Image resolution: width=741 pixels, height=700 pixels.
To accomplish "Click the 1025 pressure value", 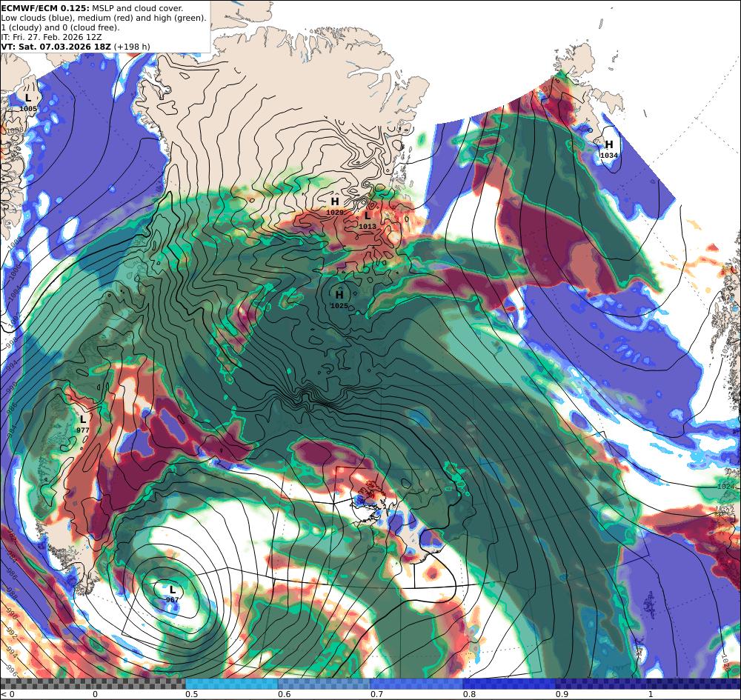I will [x=339, y=306].
